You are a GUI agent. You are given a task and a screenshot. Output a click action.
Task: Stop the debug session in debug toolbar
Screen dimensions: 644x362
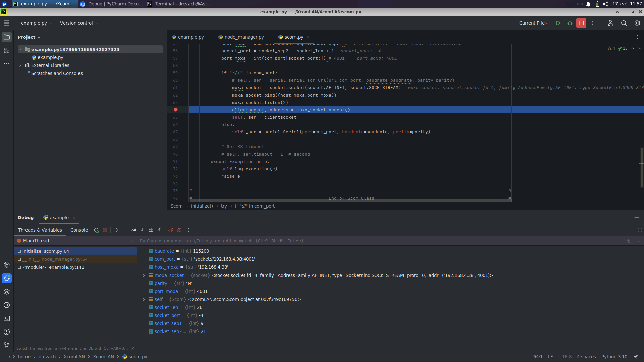(x=105, y=230)
